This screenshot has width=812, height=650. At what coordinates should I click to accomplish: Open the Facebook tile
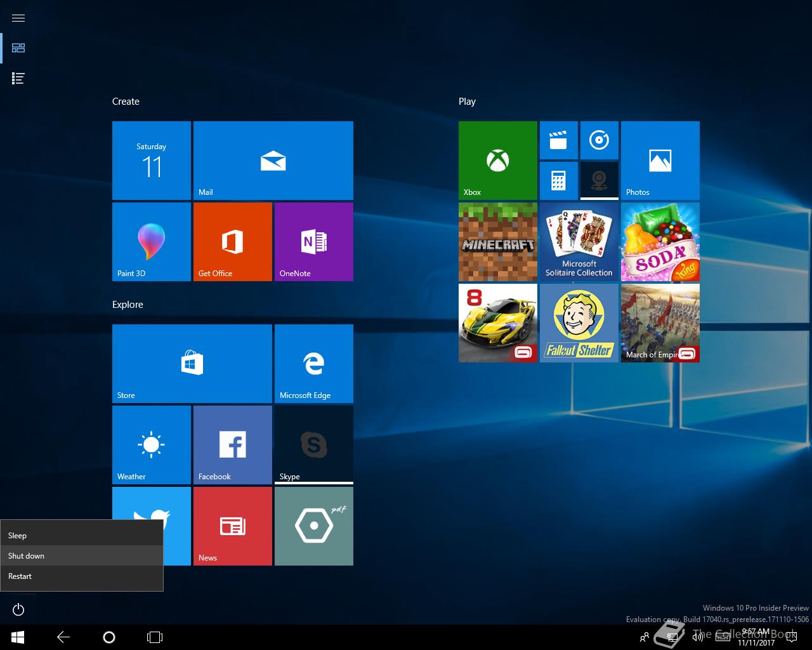point(233,445)
